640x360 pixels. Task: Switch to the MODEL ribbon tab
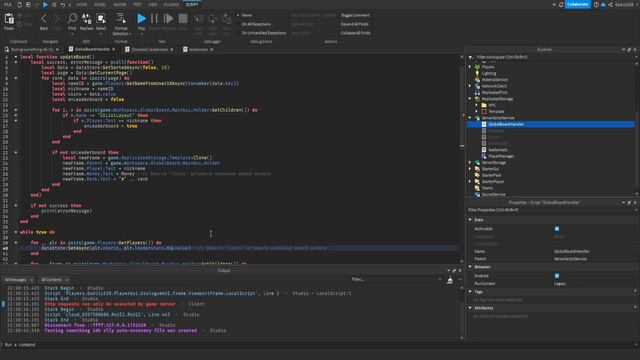pos(100,4)
